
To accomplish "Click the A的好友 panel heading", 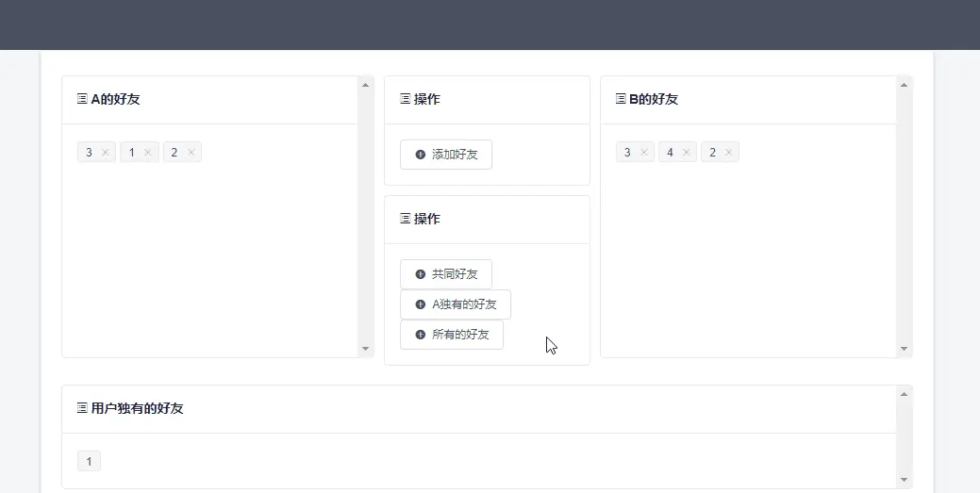I will 116,99.
